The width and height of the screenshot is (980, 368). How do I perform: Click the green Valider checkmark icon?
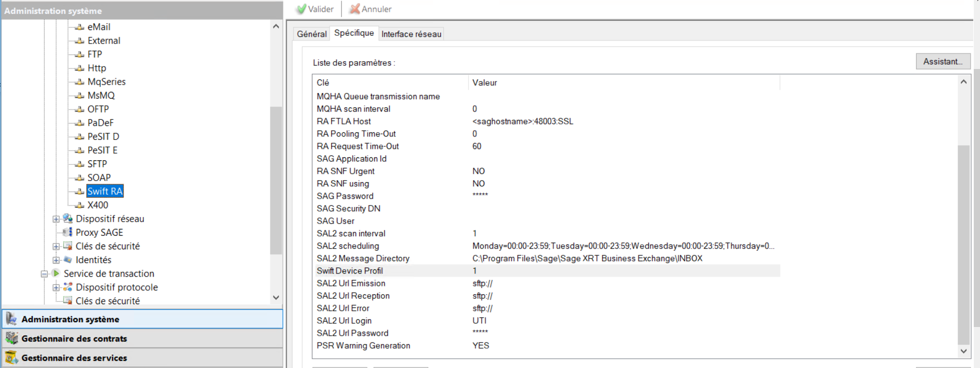(x=301, y=9)
